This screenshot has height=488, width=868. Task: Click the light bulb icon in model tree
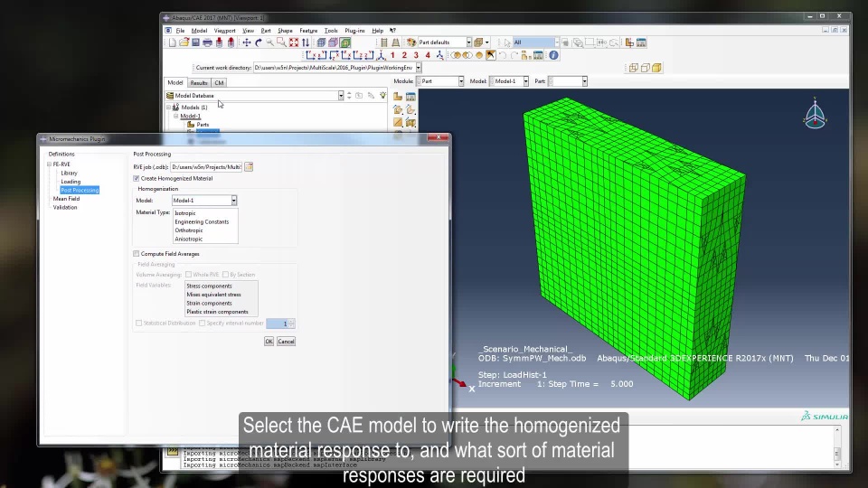pos(382,96)
